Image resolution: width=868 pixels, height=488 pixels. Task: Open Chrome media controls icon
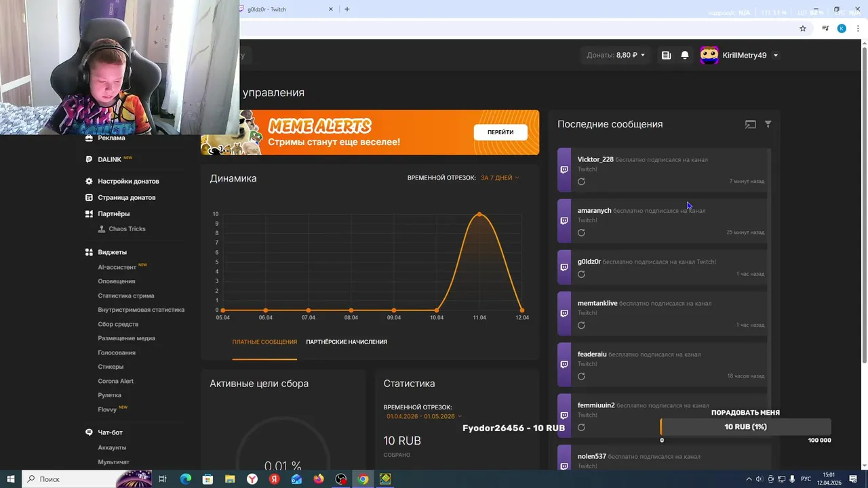pos(825,28)
